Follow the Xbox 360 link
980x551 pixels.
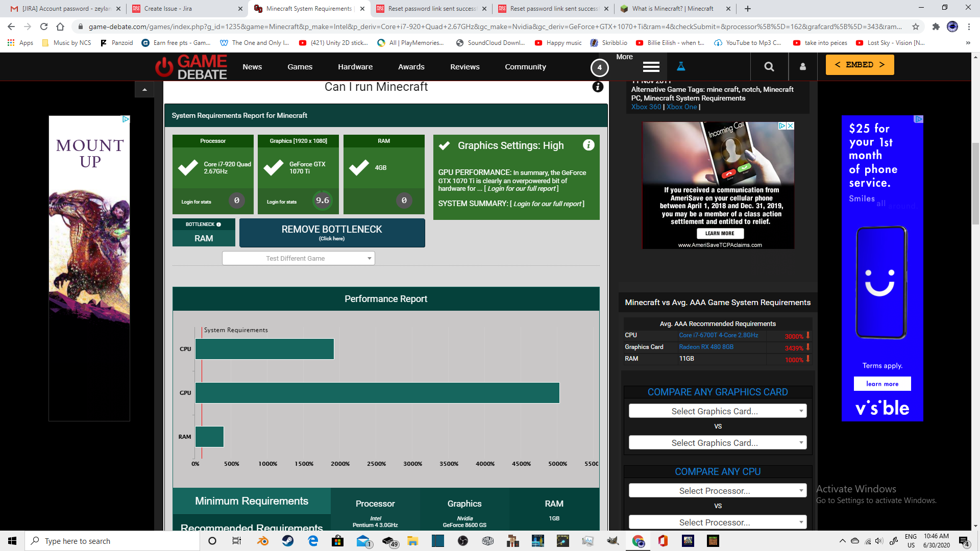point(646,107)
